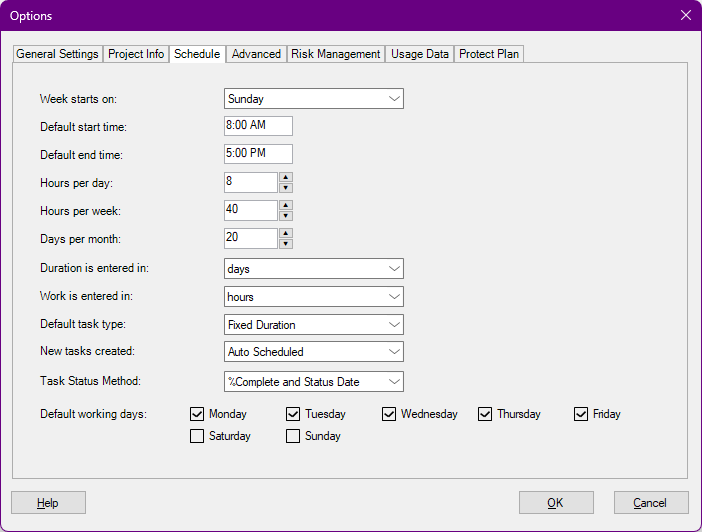Decrease Days per month spinner value
The image size is (702, 532).
tap(286, 244)
